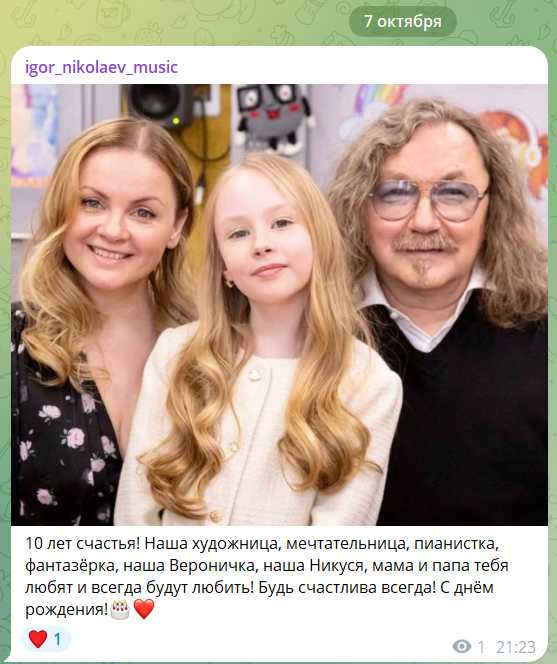Click the red heart reaction icon
557x664 pixels.
37,639
